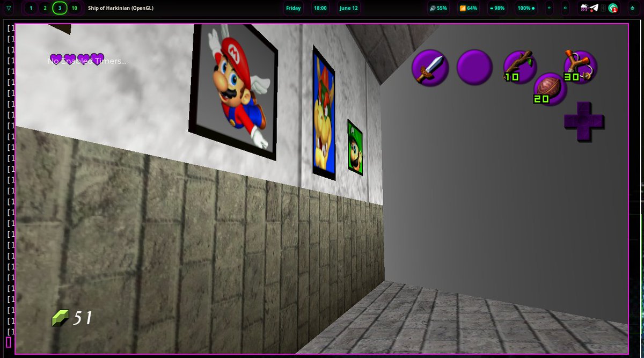Click the Ship of Harkinian (OpenGL) window title

click(121, 8)
